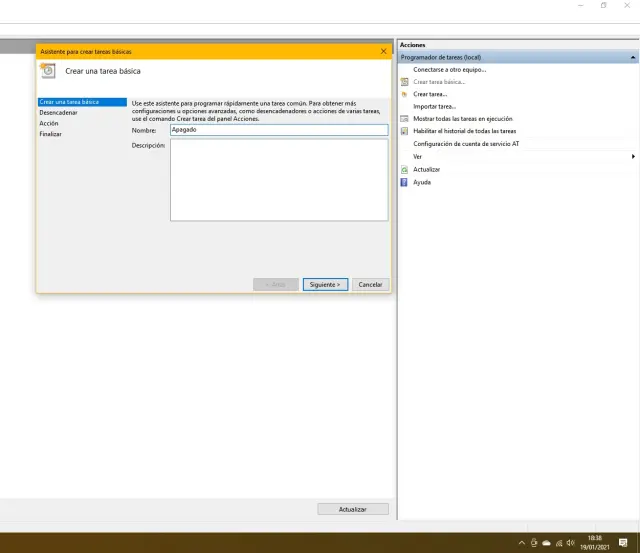
Task: Click the wizard clock icon in dialog header
Action: coord(48,71)
